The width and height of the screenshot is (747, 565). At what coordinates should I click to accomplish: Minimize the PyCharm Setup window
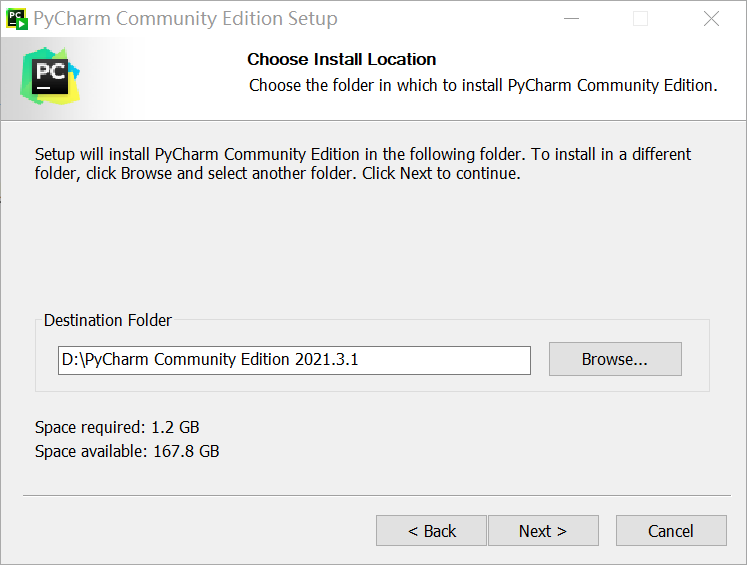pos(571,19)
